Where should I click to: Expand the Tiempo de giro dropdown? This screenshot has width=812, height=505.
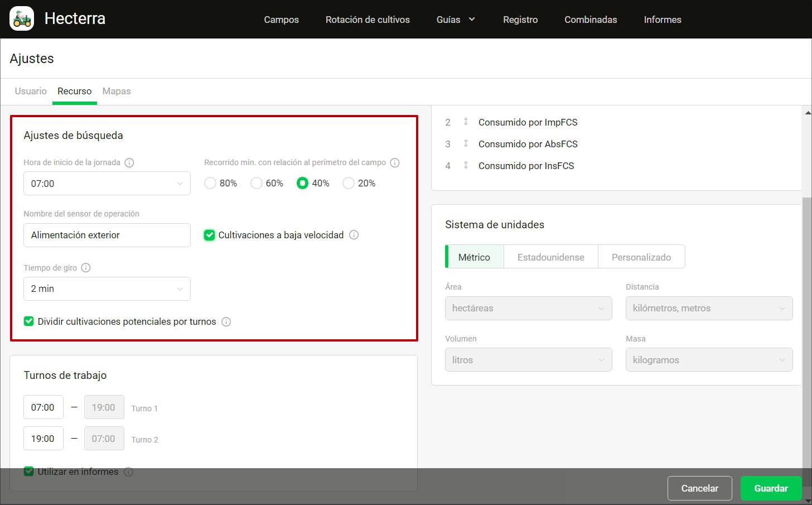click(x=107, y=288)
